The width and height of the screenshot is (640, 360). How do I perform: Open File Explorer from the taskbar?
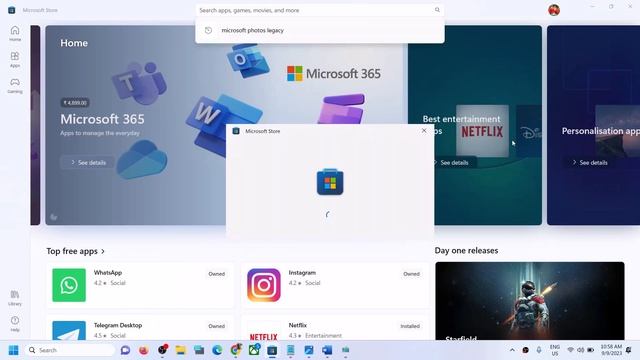pos(180,350)
